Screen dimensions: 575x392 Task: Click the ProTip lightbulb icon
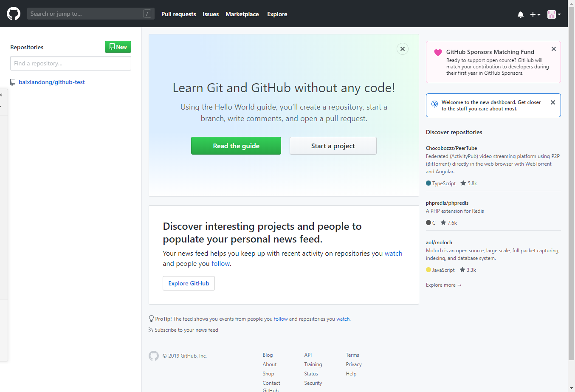point(151,319)
